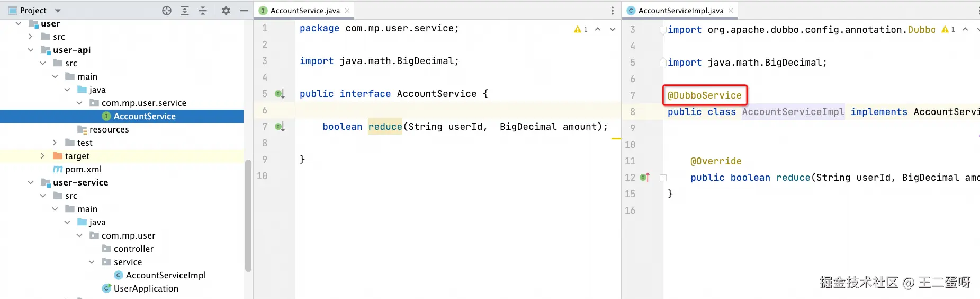Open pom.xml in project tree
This screenshot has height=299, width=980.
click(83, 169)
